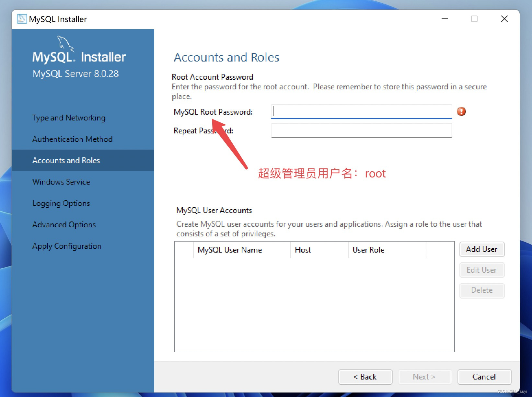
Task: Click the Host column header
Action: click(319, 250)
